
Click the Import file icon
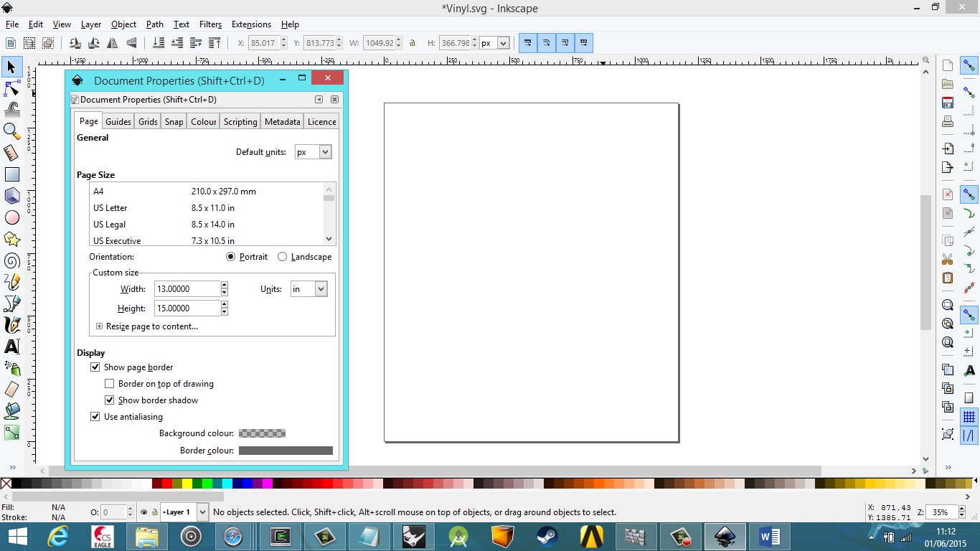click(x=948, y=149)
